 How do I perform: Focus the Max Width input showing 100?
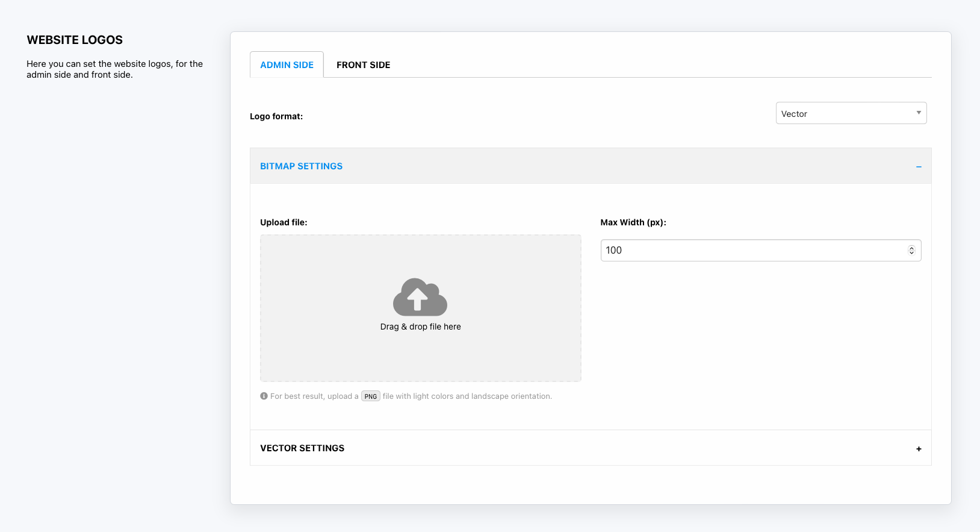click(x=752, y=251)
